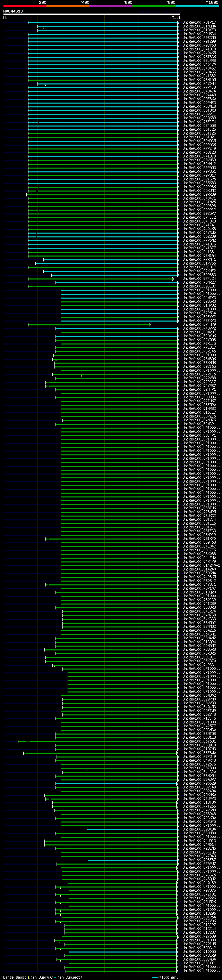The height and width of the screenshot is (980, 222).
Task: Open hit label UniRef100_B7FHY9
Action: (199, 324)
